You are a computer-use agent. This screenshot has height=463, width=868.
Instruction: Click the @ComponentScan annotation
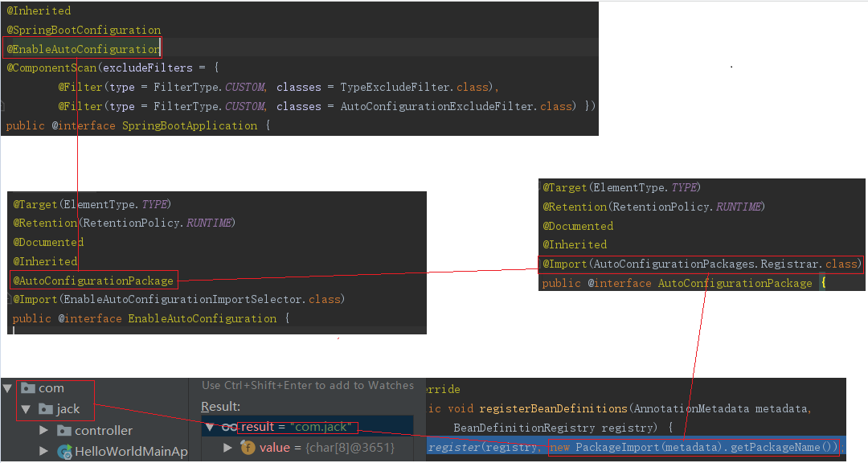51,68
